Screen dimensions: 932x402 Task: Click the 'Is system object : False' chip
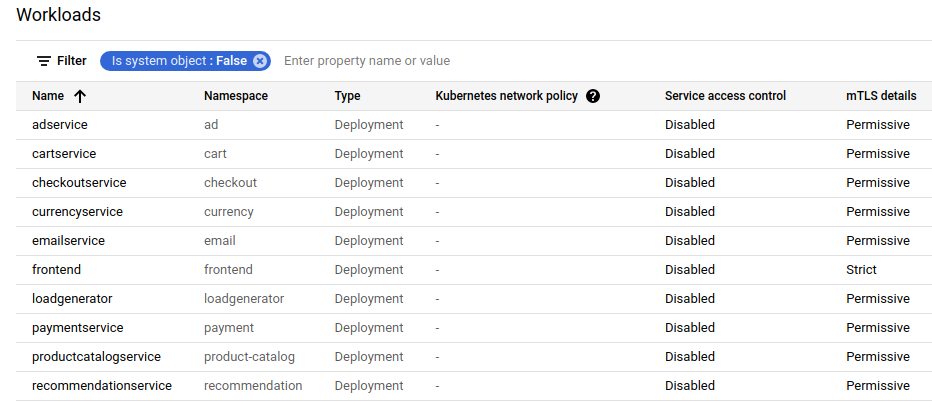pyautogui.click(x=178, y=61)
